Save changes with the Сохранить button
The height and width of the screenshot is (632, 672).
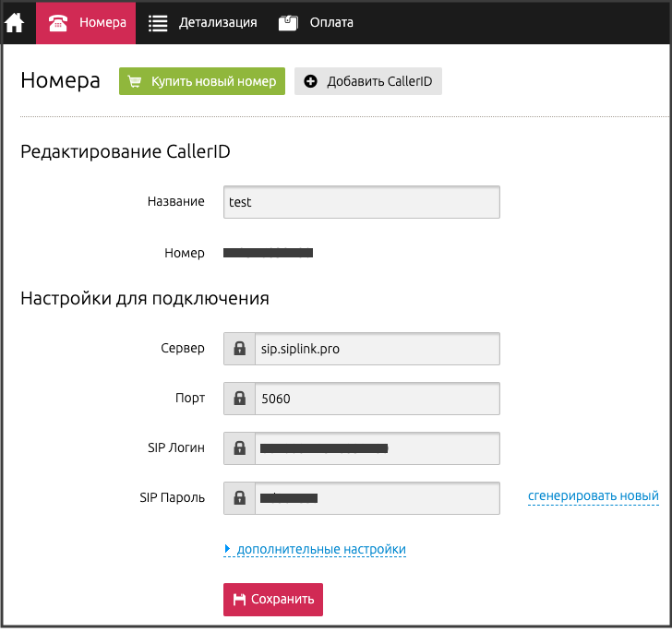pyautogui.click(x=273, y=599)
